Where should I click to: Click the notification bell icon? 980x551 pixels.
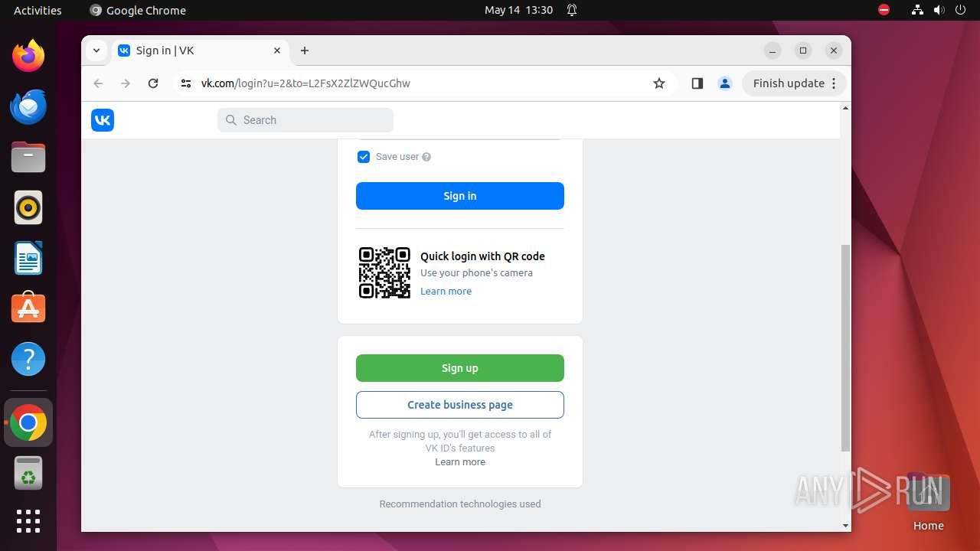(x=572, y=10)
